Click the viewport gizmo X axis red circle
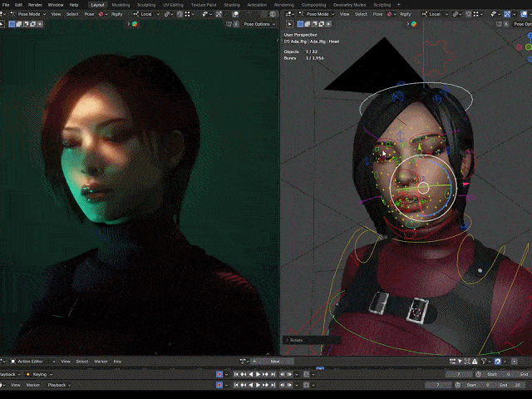This screenshot has height=399, width=532. click(x=518, y=47)
